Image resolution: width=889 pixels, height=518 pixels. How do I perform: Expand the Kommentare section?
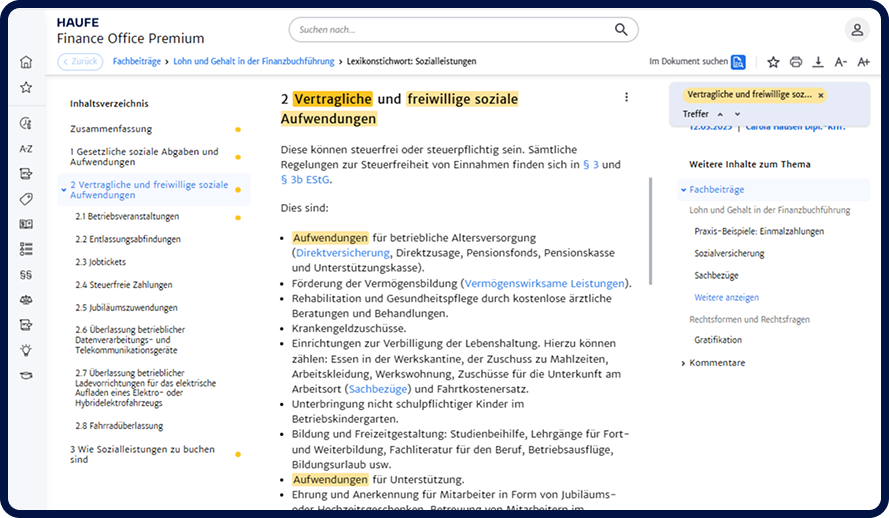pyautogui.click(x=682, y=363)
